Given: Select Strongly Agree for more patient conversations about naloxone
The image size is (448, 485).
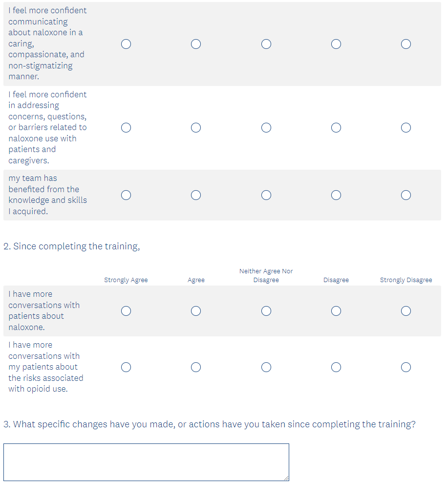Looking at the screenshot, I should tap(126, 311).
